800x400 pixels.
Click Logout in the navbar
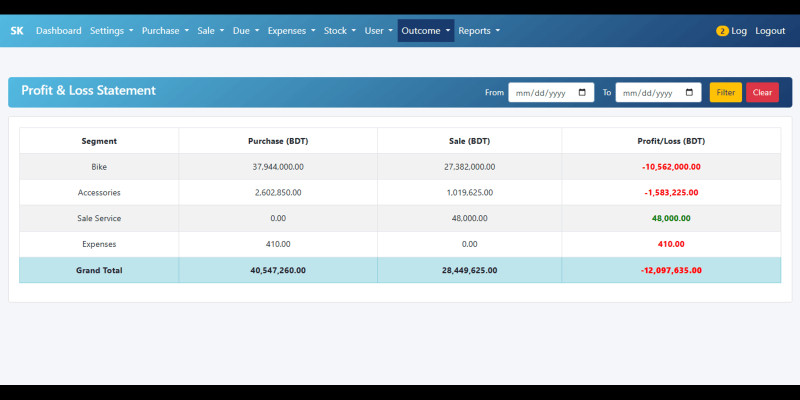(x=770, y=31)
